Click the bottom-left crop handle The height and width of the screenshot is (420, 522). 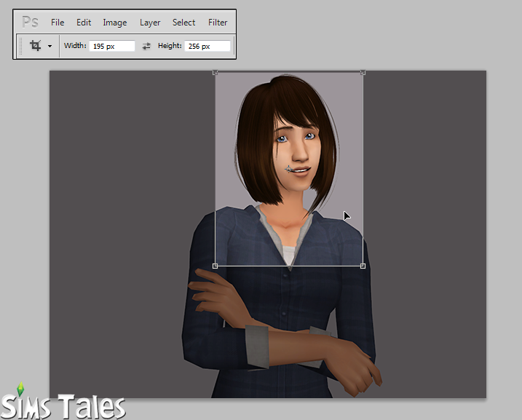(215, 266)
